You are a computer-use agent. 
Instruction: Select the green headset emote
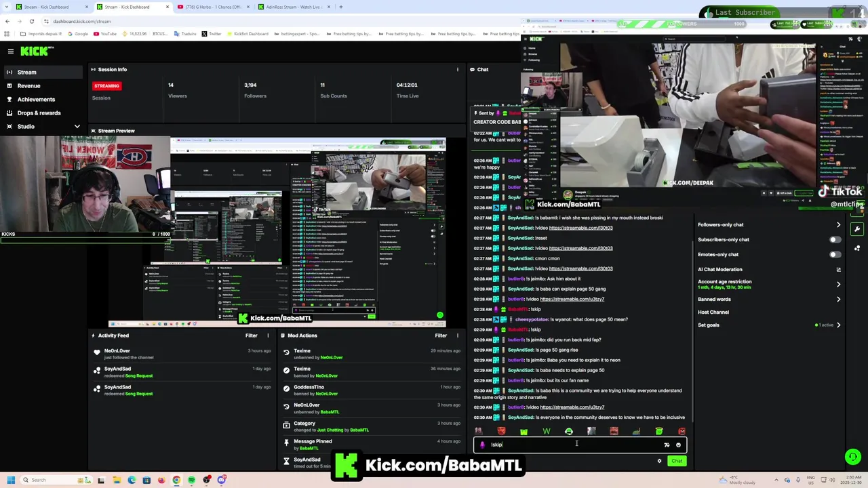pos(569,431)
